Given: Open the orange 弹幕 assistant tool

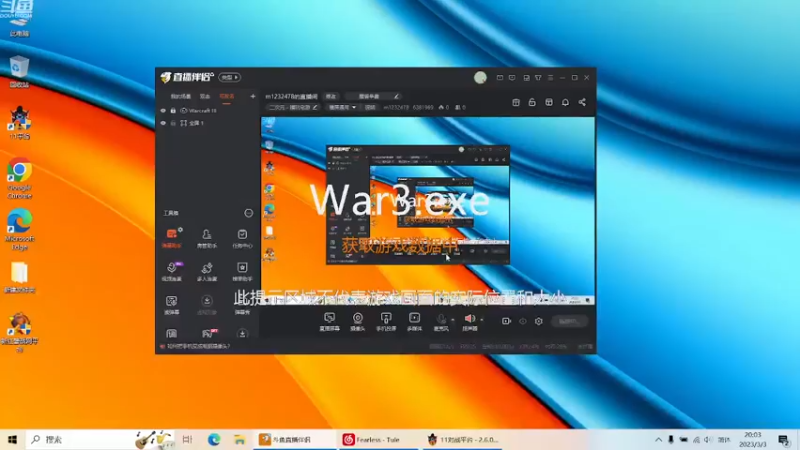Looking at the screenshot, I should 172,238.
